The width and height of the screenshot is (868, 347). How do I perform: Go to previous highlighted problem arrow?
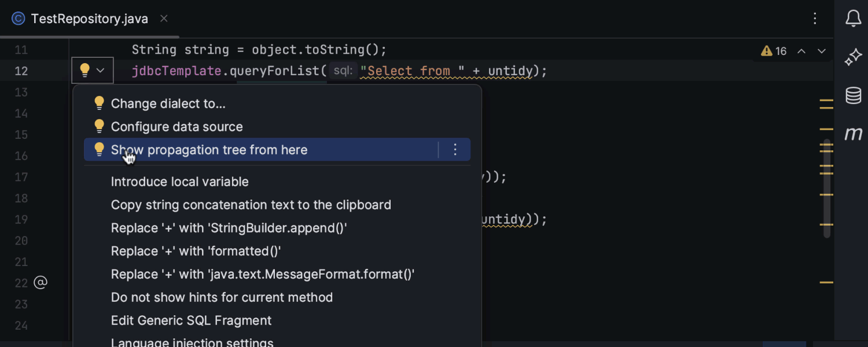point(801,51)
